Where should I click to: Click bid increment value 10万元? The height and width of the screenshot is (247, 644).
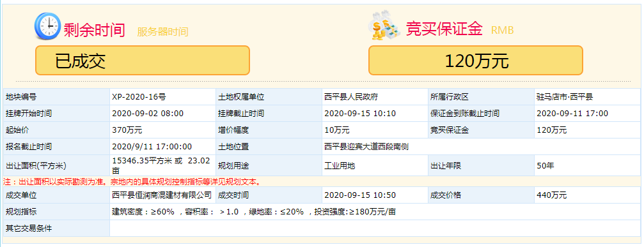click(337, 130)
